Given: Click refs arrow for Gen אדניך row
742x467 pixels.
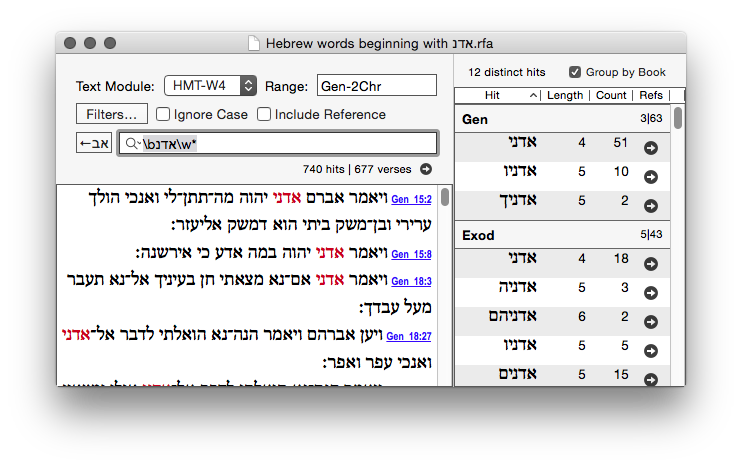Looking at the screenshot, I should pyautogui.click(x=651, y=206).
